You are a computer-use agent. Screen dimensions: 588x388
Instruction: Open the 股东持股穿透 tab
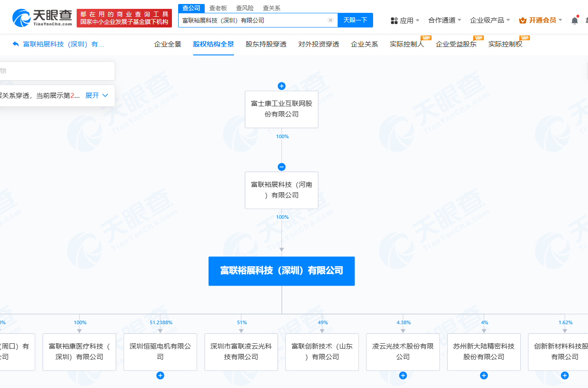point(266,44)
